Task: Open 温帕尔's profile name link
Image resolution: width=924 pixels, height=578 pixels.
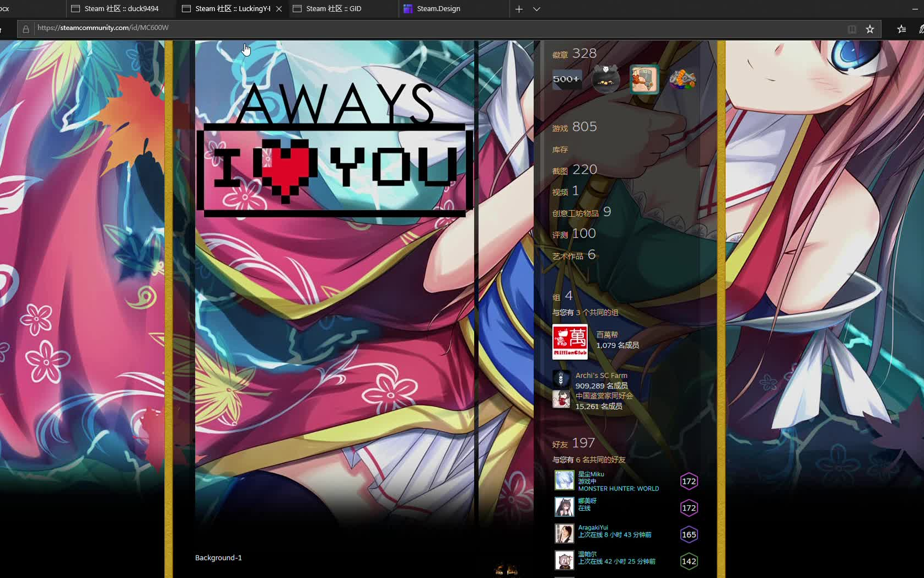Action: (587, 554)
